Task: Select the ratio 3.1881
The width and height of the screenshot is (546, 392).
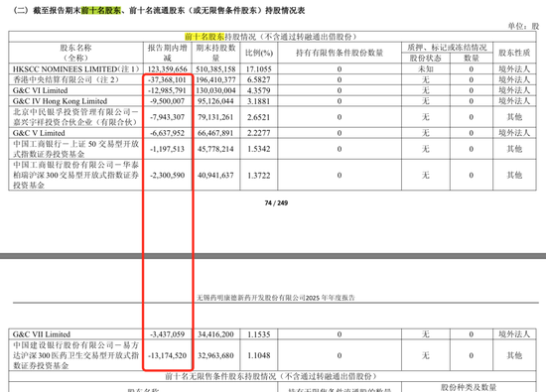Action: click(x=259, y=101)
